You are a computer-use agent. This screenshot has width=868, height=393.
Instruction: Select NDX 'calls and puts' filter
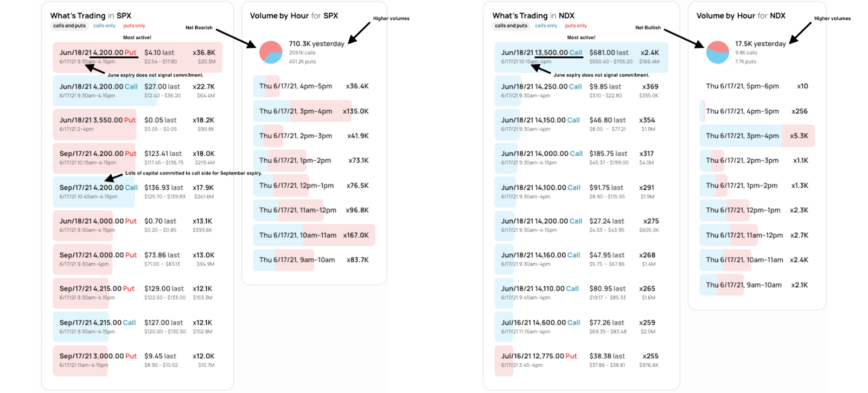pos(511,26)
